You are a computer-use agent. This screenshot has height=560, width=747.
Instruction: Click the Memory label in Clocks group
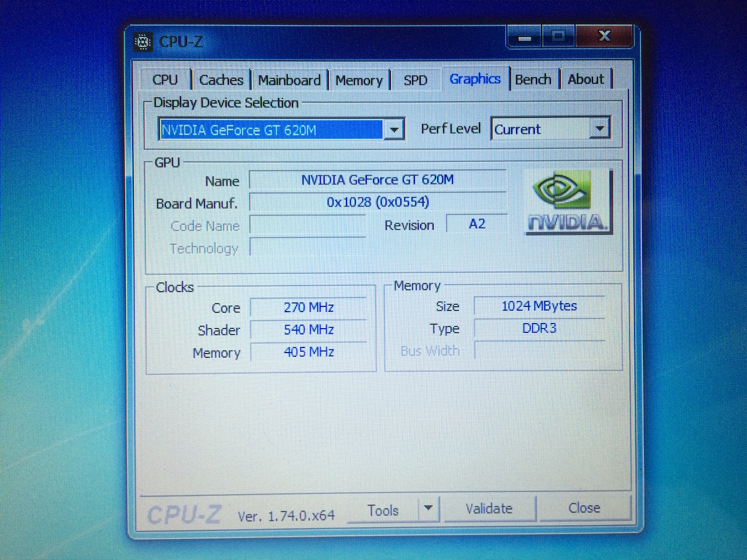pos(216,353)
